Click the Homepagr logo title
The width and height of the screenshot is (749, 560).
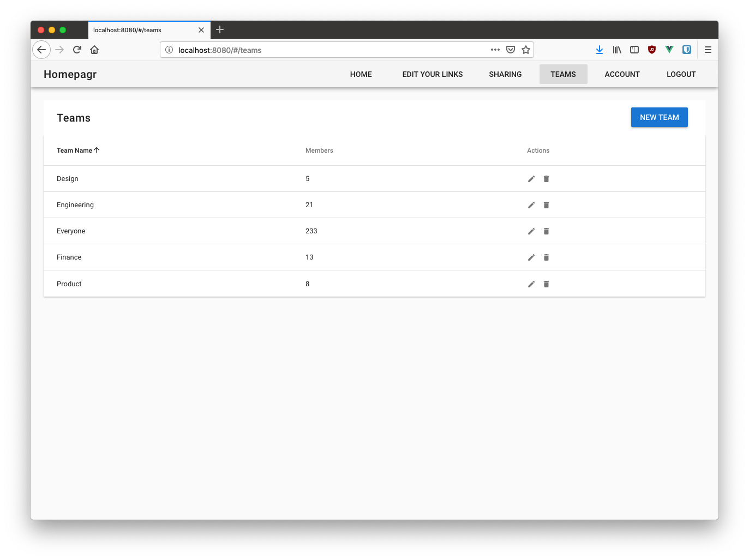click(x=70, y=74)
